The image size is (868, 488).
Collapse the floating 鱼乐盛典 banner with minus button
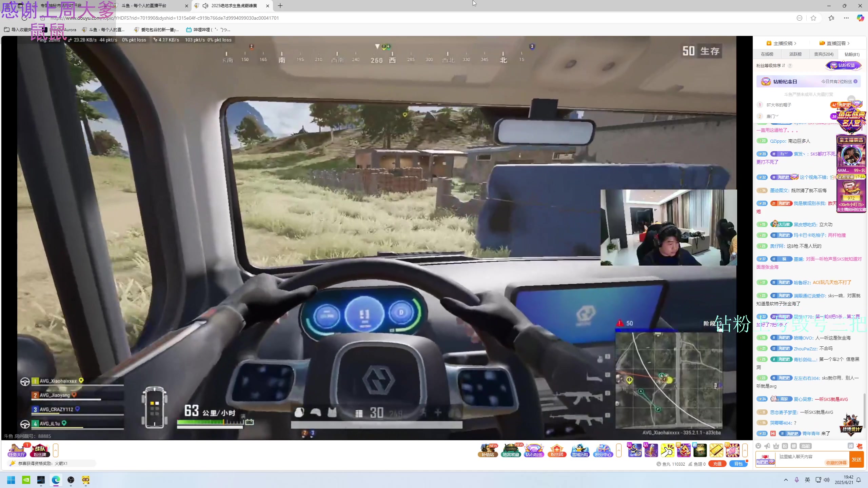point(851,99)
